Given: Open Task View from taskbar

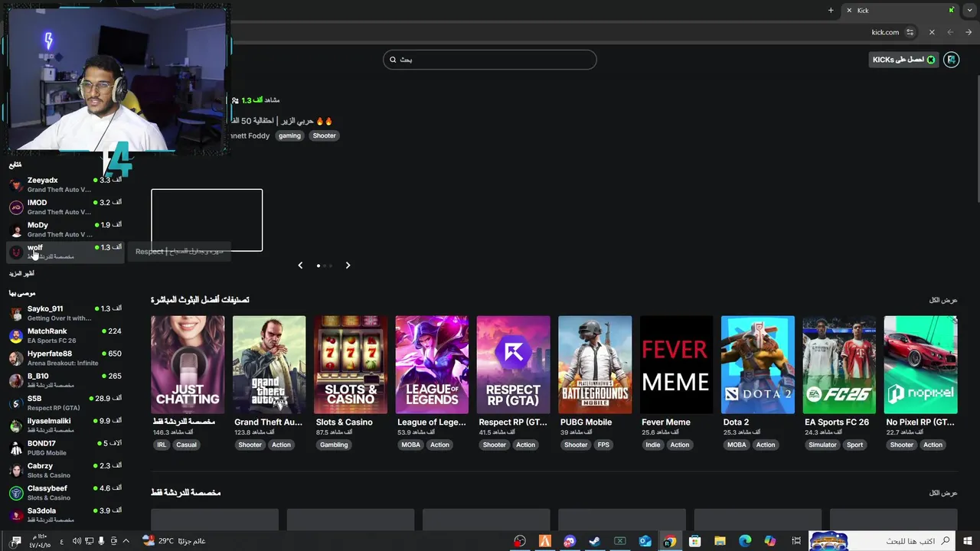Looking at the screenshot, I should [x=796, y=541].
